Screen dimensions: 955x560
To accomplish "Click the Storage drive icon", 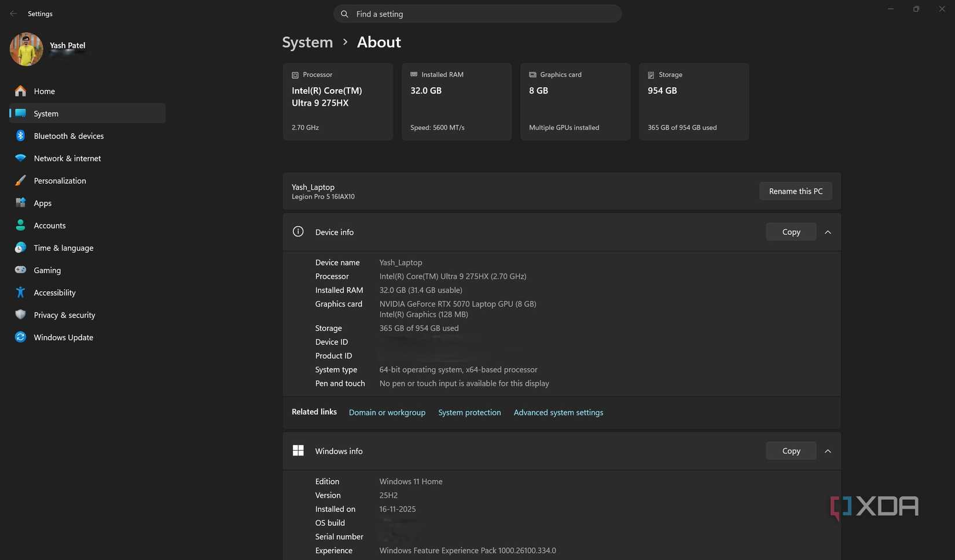I will [x=651, y=75].
